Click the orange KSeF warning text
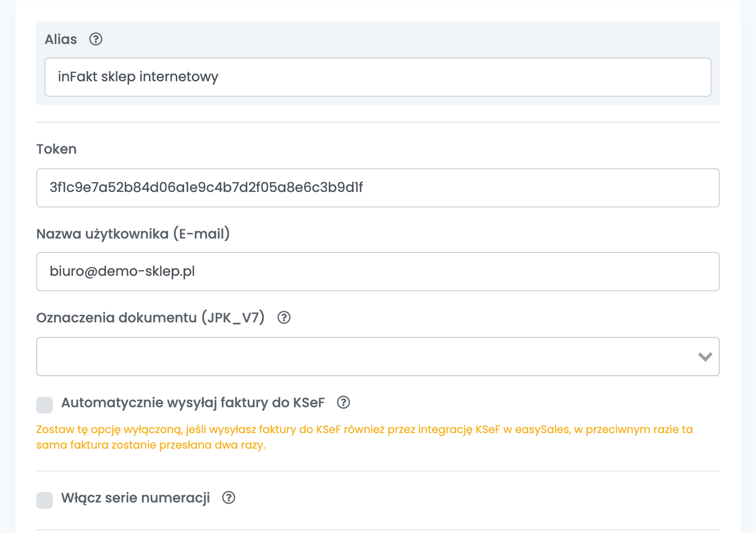The image size is (756, 533). (x=365, y=437)
